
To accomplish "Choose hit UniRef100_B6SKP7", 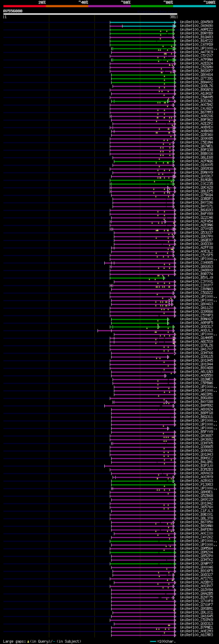I will click(x=196, y=71).
